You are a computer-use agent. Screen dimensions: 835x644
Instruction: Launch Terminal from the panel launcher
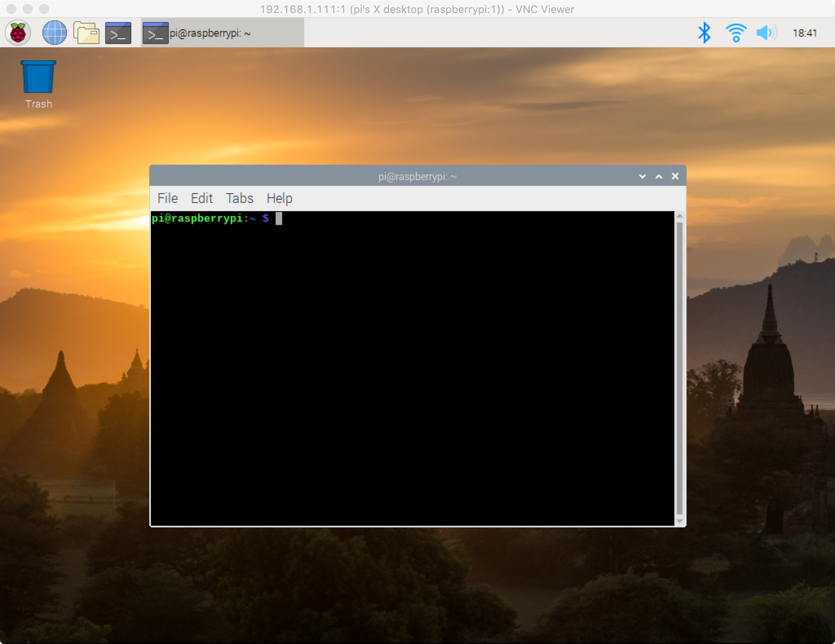[118, 33]
